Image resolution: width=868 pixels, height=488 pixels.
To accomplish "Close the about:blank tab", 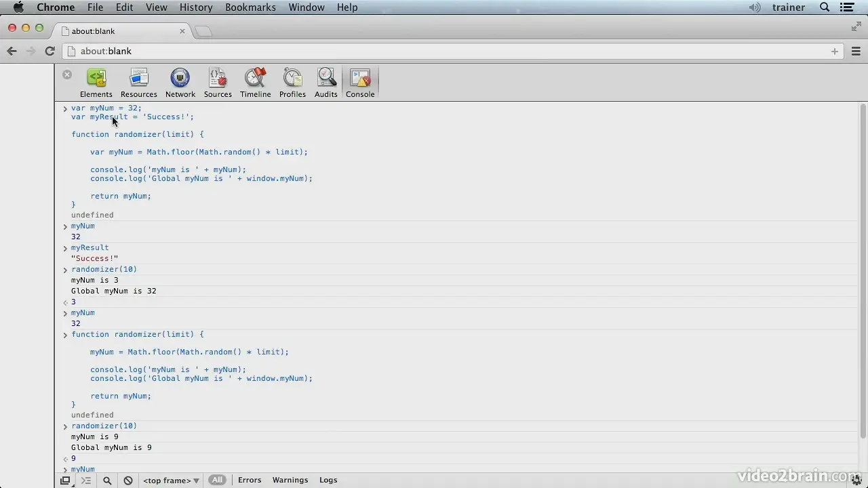I will coord(182,31).
